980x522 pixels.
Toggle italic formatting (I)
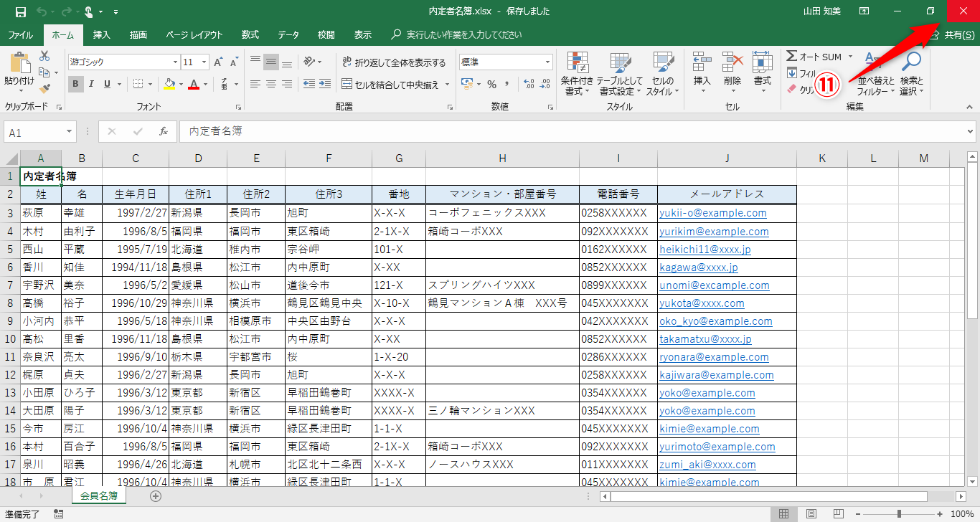click(x=93, y=84)
